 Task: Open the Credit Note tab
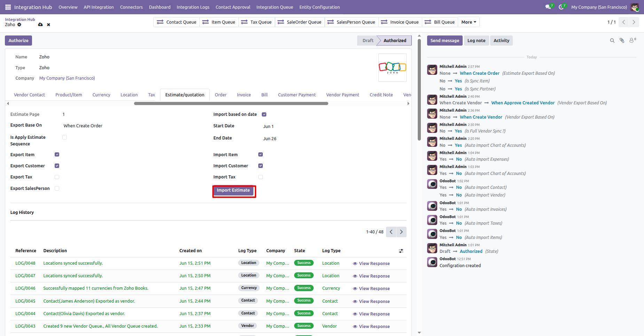[x=381, y=95]
